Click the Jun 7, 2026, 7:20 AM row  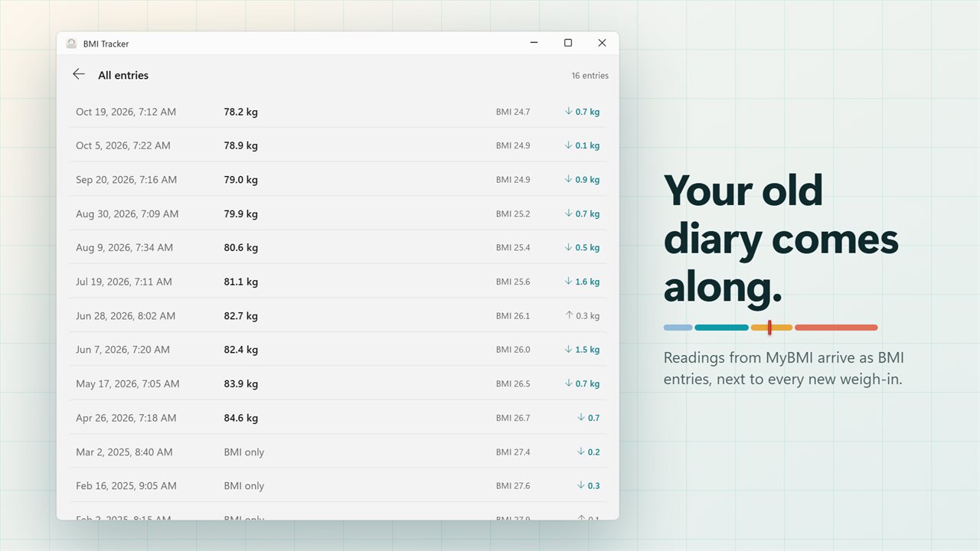click(x=338, y=350)
